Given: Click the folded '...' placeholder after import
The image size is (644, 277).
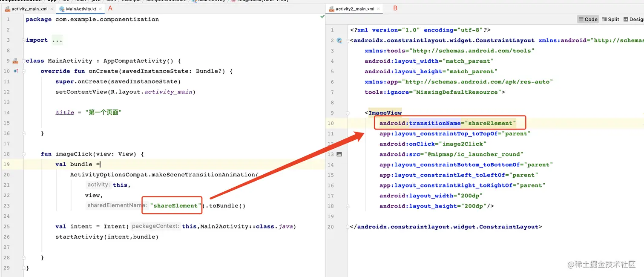Looking at the screenshot, I should pos(57,40).
